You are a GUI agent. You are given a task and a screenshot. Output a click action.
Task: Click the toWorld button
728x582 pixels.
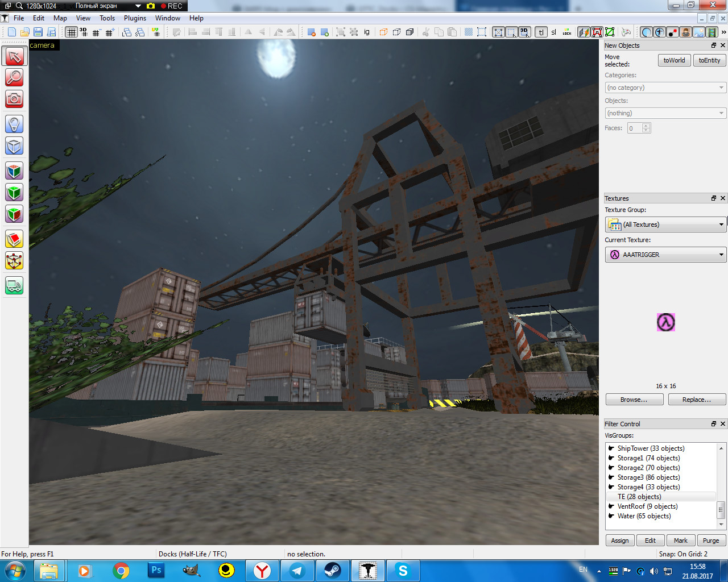[675, 60]
